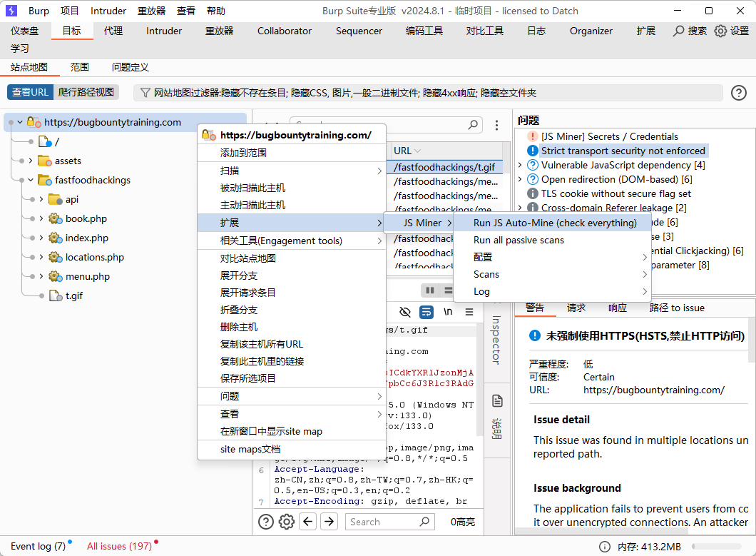The height and width of the screenshot is (556, 756).
Task: Open the search magnifier in main toolbar
Action: point(678,31)
